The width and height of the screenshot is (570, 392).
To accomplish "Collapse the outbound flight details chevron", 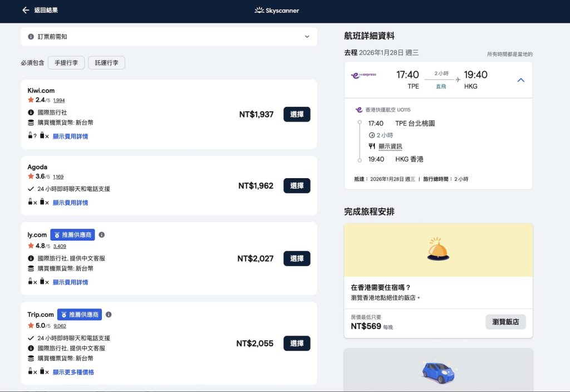I will pos(520,80).
